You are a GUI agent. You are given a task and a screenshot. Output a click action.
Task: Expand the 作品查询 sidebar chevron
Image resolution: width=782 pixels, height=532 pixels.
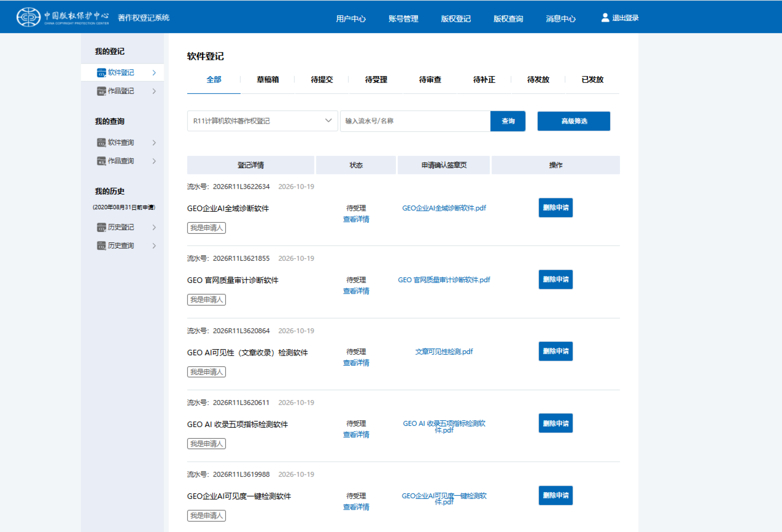click(154, 161)
